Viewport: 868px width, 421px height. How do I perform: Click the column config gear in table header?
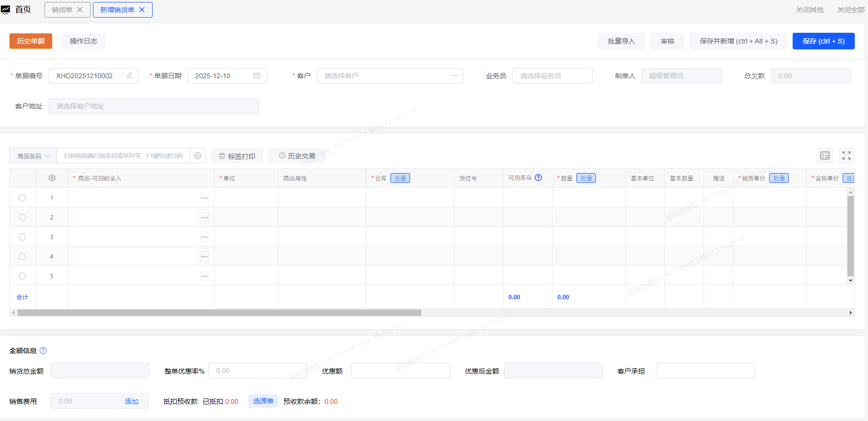(52, 178)
